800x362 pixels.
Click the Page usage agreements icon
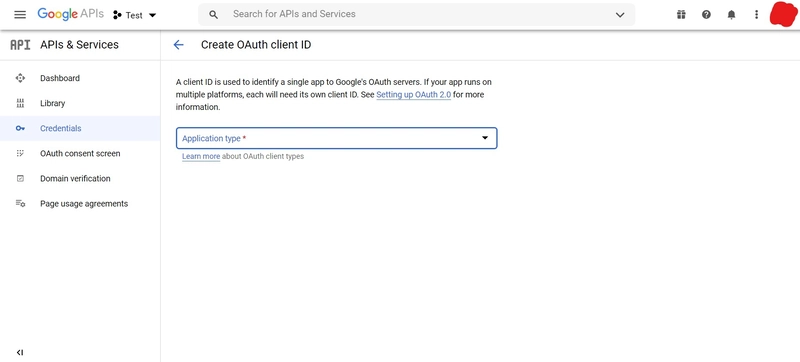pos(20,203)
